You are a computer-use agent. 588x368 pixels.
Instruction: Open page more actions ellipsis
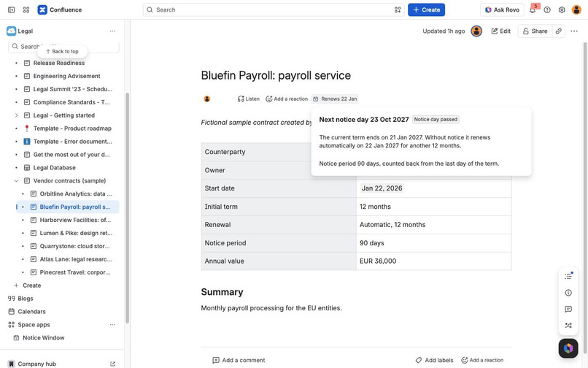pyautogui.click(x=574, y=31)
